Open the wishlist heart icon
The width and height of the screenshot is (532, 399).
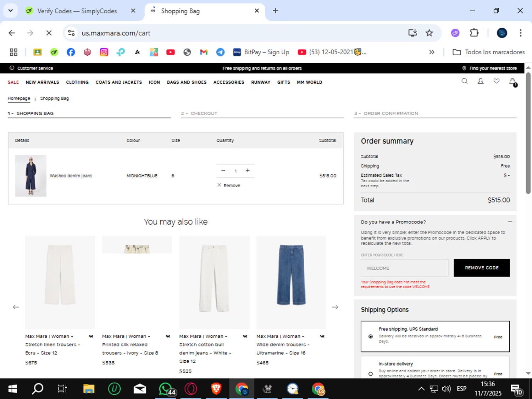(x=497, y=81)
